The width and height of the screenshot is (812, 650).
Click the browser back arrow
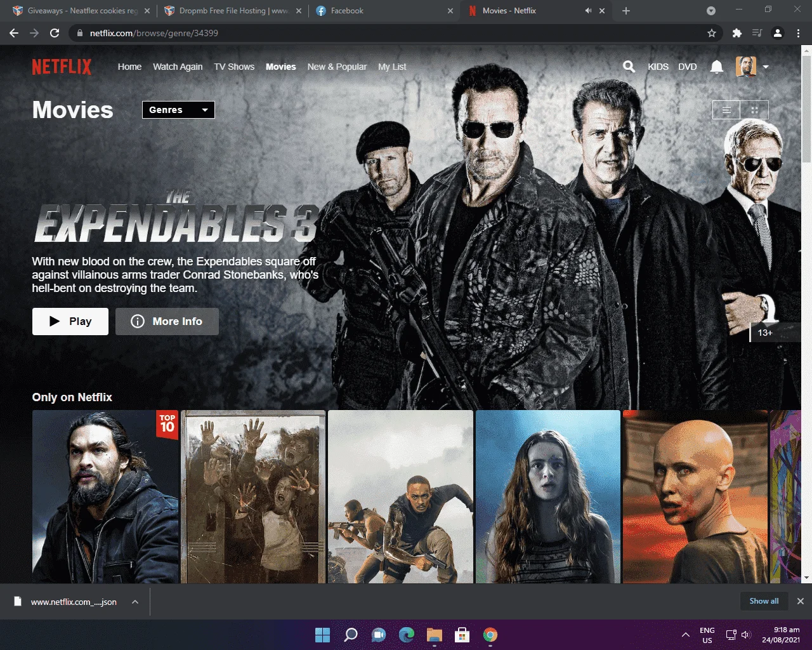[x=14, y=33]
